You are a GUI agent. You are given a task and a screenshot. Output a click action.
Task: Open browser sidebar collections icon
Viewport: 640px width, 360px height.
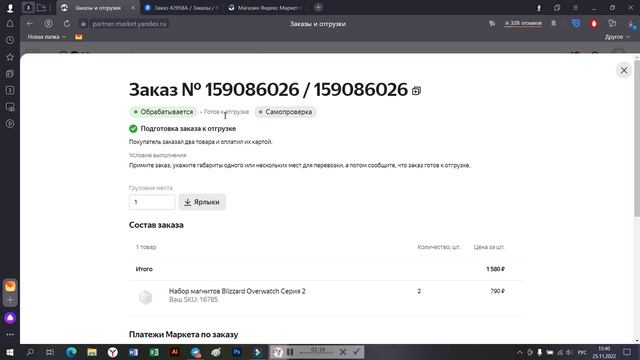tap(10, 73)
